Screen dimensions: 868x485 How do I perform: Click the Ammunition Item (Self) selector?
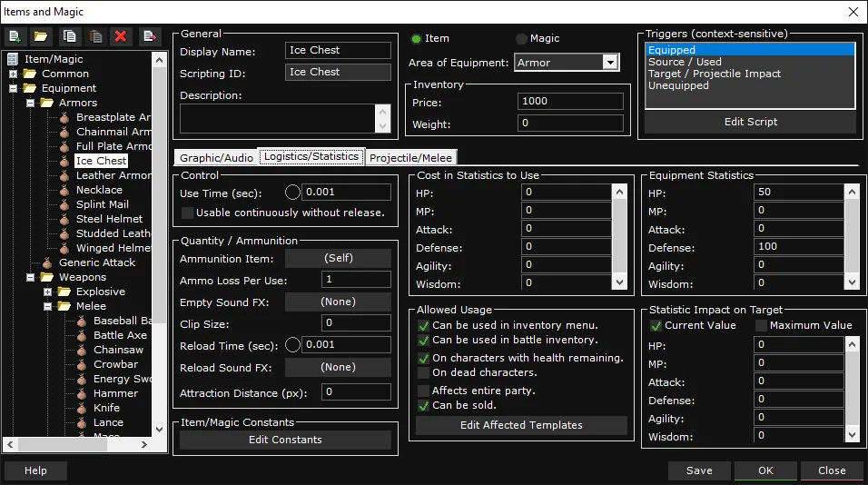tap(339, 258)
